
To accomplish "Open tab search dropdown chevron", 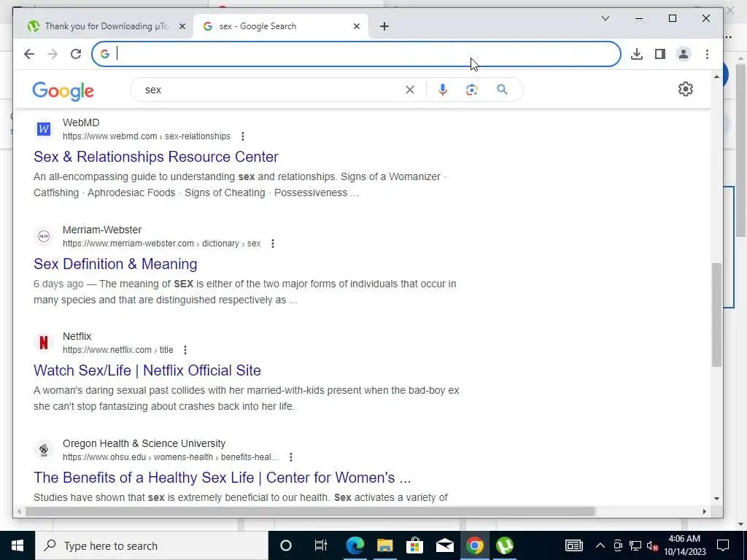I will point(605,18).
